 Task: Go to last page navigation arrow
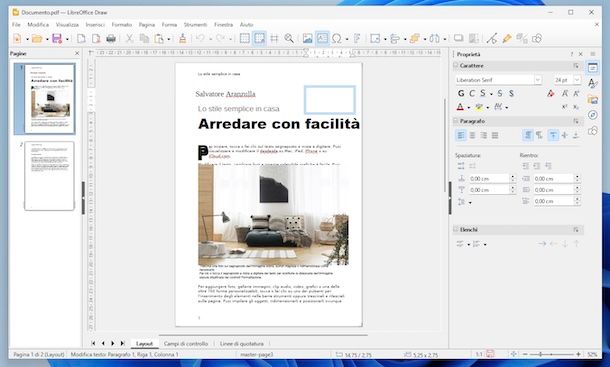point(123,343)
